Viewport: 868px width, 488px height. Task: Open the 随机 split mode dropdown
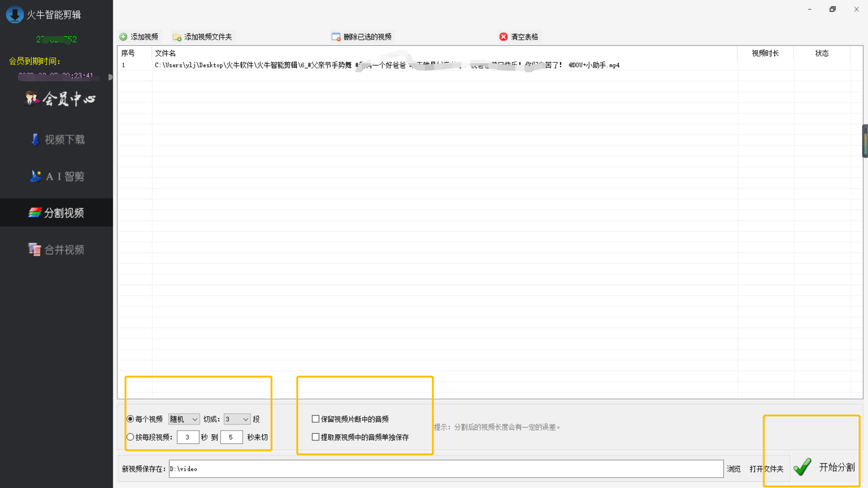(184, 419)
